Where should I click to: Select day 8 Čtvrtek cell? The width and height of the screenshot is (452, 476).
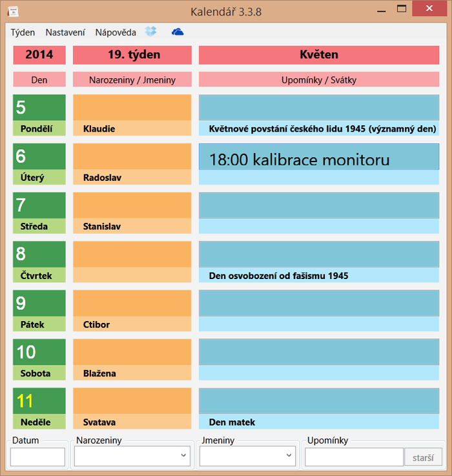(x=39, y=262)
